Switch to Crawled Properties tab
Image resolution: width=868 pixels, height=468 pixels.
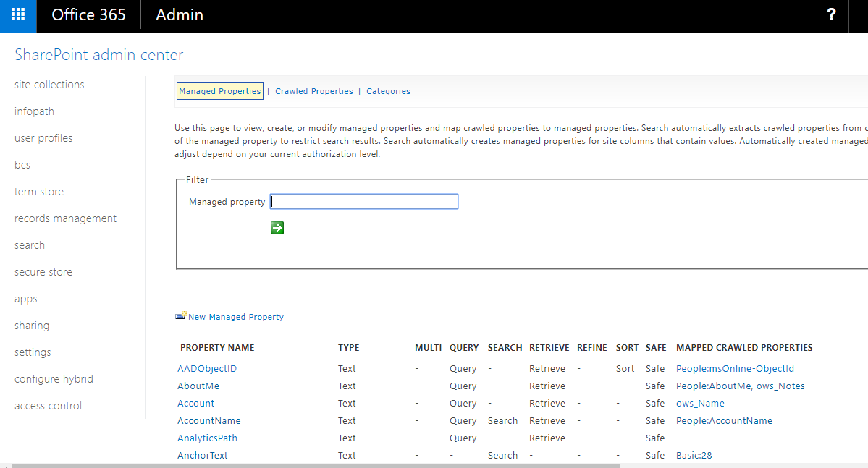(x=314, y=91)
